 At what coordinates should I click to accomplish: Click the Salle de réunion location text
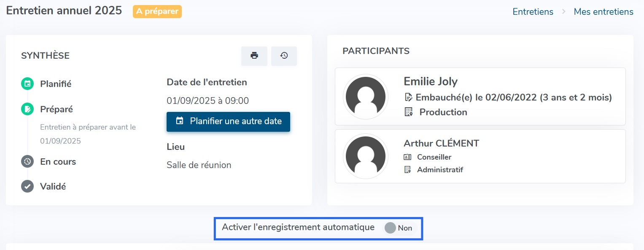click(x=199, y=165)
